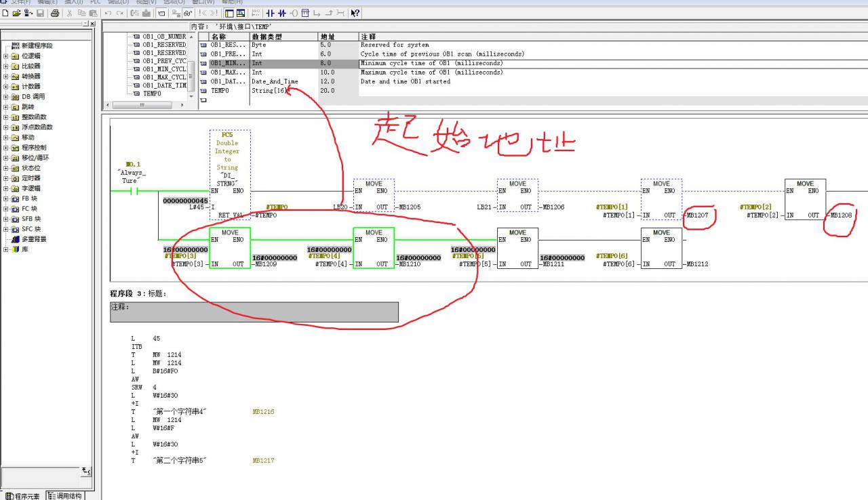Click the Open branch toolbar icon
Viewport: 868px width, 500px height.
tap(317, 14)
